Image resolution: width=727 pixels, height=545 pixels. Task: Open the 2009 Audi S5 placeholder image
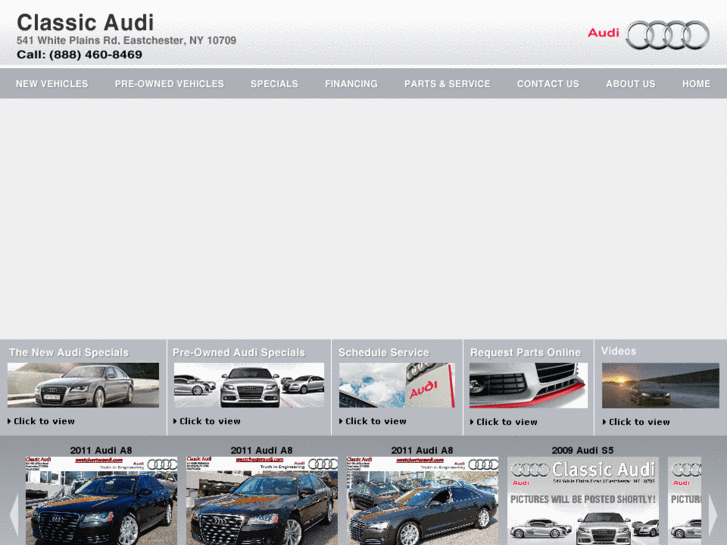[x=583, y=501]
